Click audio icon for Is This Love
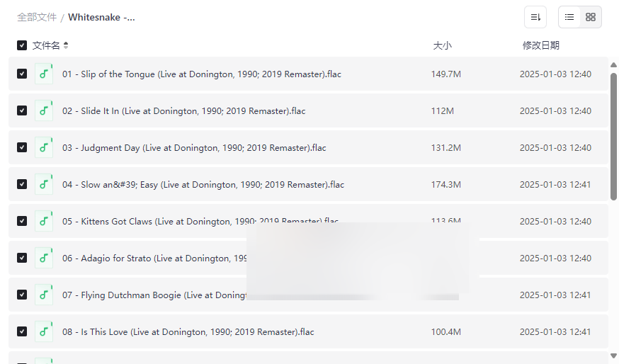 point(44,331)
